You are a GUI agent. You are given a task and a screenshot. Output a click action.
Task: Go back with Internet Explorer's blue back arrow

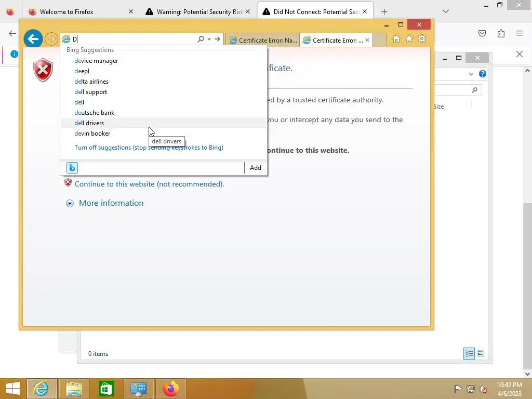tap(33, 39)
